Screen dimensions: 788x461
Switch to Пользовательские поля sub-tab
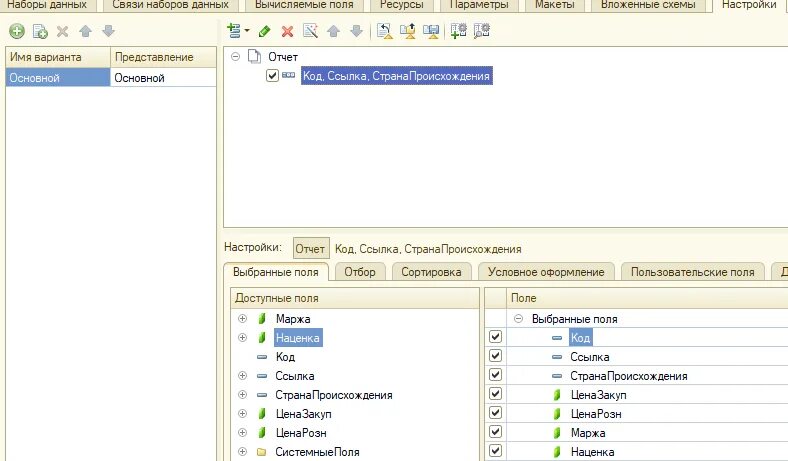coord(693,272)
